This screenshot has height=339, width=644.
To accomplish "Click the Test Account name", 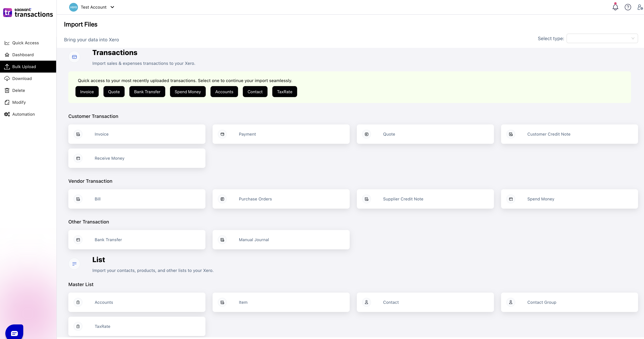I will coord(93,7).
